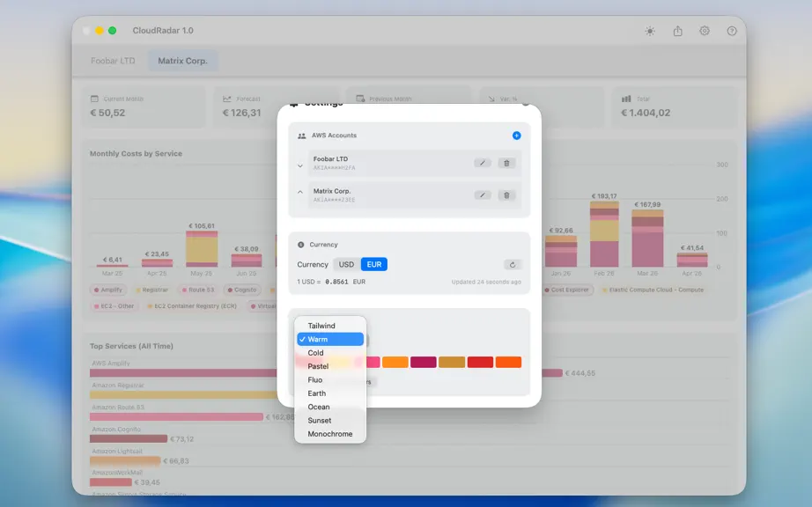The width and height of the screenshot is (812, 507).
Task: Click the last reddish-orange swatch
Action: 508,362
